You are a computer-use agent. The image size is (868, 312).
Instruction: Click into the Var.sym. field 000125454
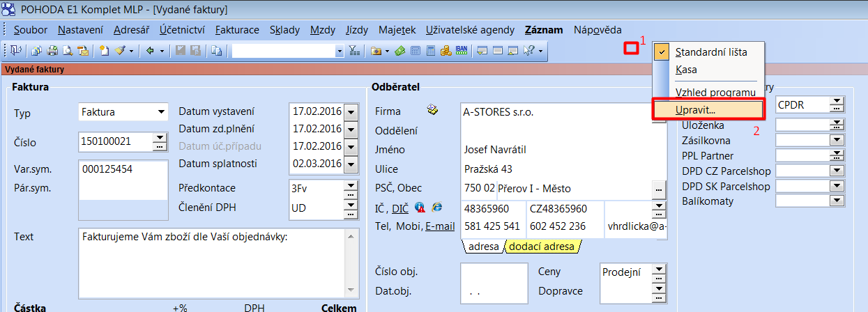123,169
